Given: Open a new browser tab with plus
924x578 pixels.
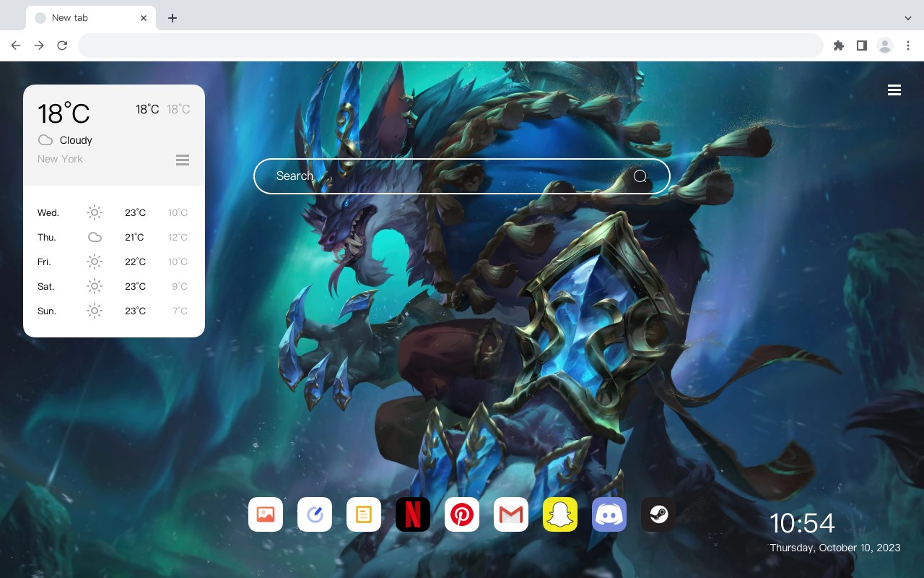Looking at the screenshot, I should tap(172, 17).
